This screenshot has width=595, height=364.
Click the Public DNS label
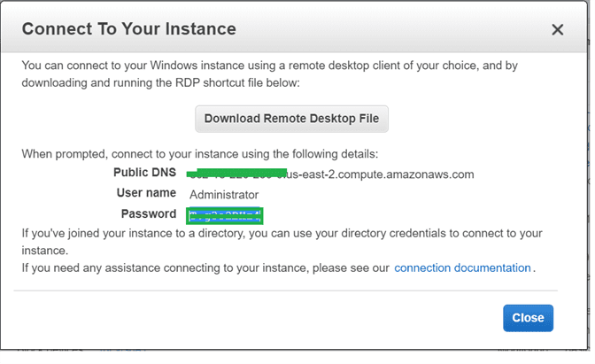pyautogui.click(x=145, y=172)
